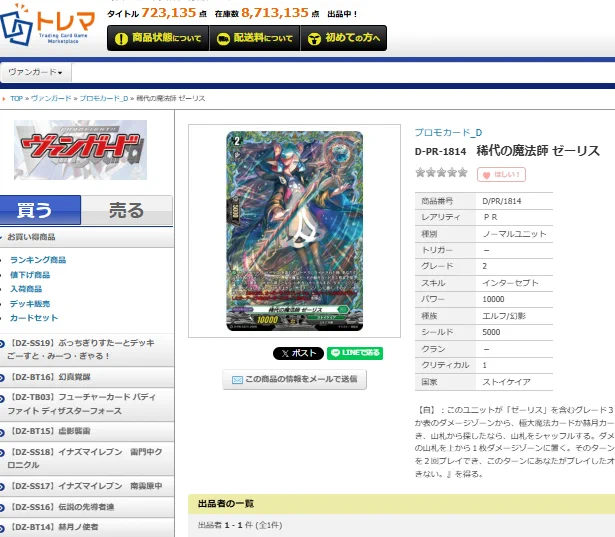Open the DZ-SS16 伝説の先導者達 set
The image size is (615, 537).
coord(87,507)
